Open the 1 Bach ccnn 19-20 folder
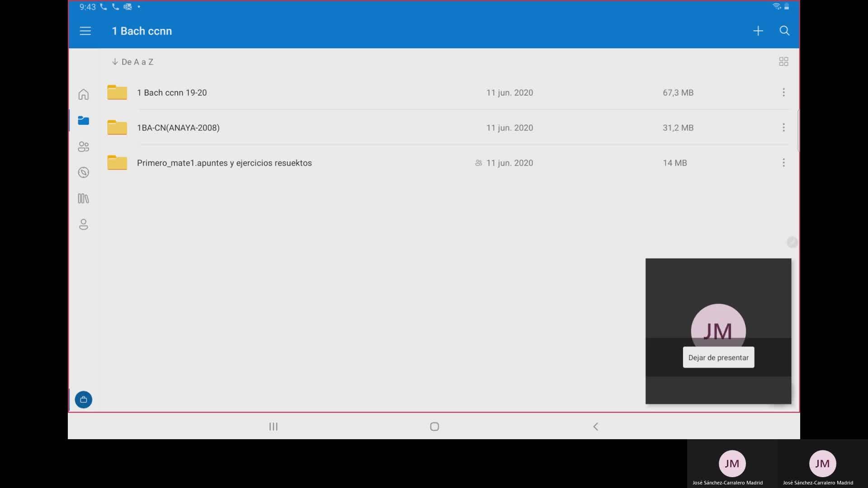 click(172, 93)
